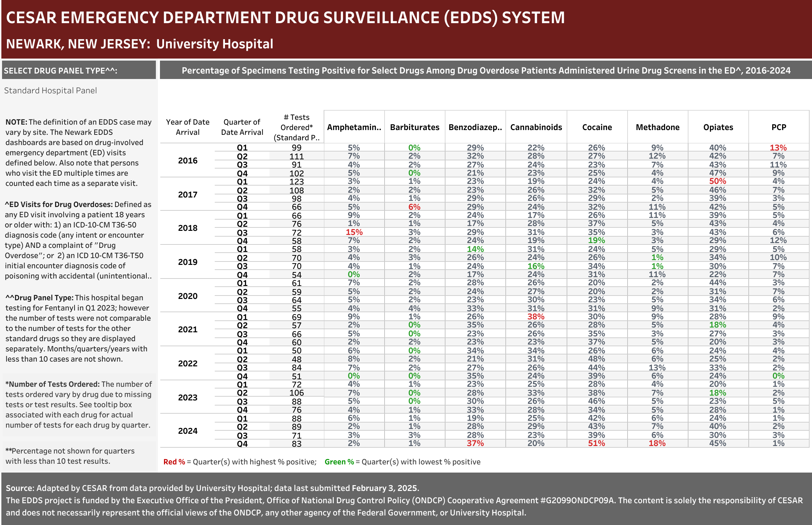
Task: Click the green 18% Opiates value in 2021 Q2
Action: [x=718, y=325]
